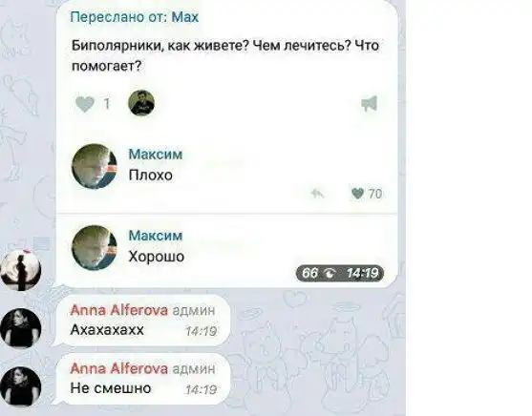Image resolution: width=532 pixels, height=416 pixels.
Task: Click Anna Alferova name above 'Не смешно'
Action: [x=119, y=368]
